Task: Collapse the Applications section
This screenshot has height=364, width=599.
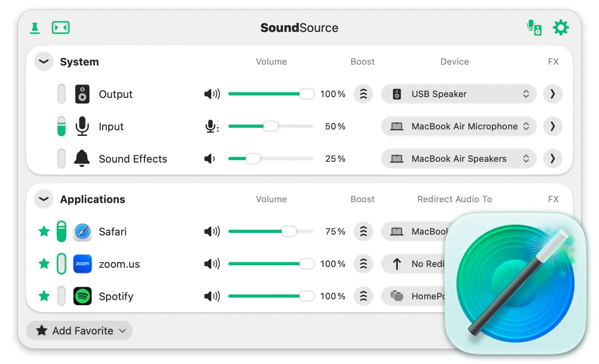Action: point(44,199)
